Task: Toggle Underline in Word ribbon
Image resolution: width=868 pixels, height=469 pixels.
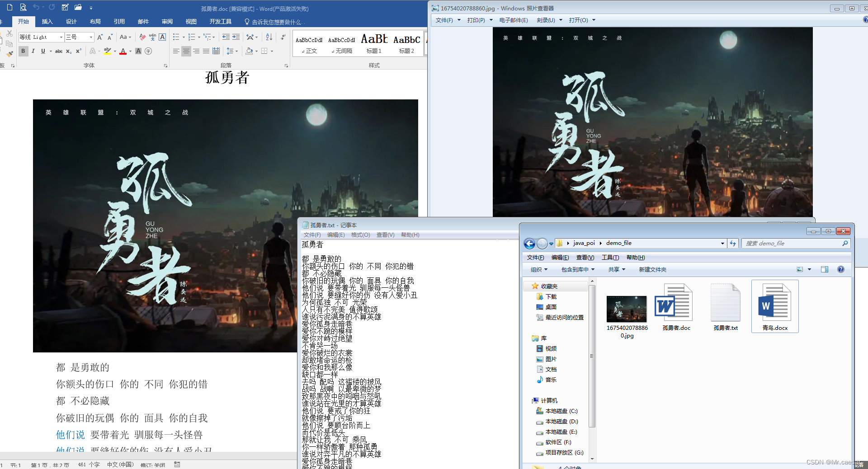Action: (43, 51)
